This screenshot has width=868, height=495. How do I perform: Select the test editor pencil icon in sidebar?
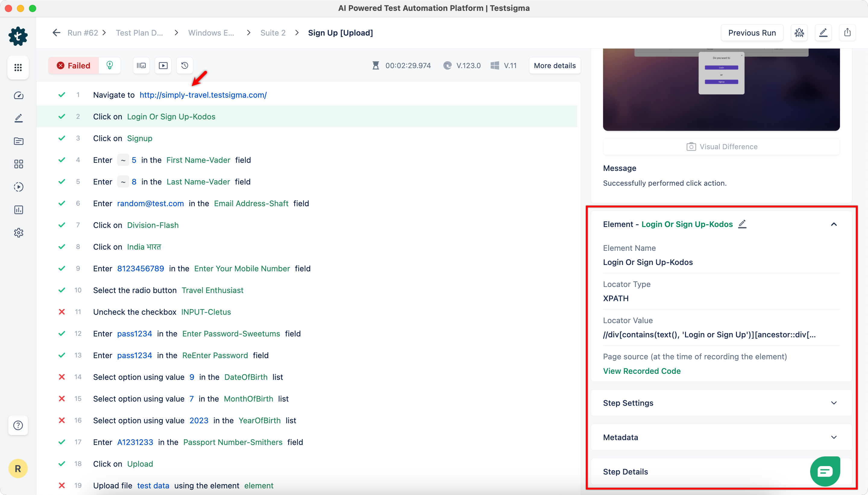click(x=18, y=118)
